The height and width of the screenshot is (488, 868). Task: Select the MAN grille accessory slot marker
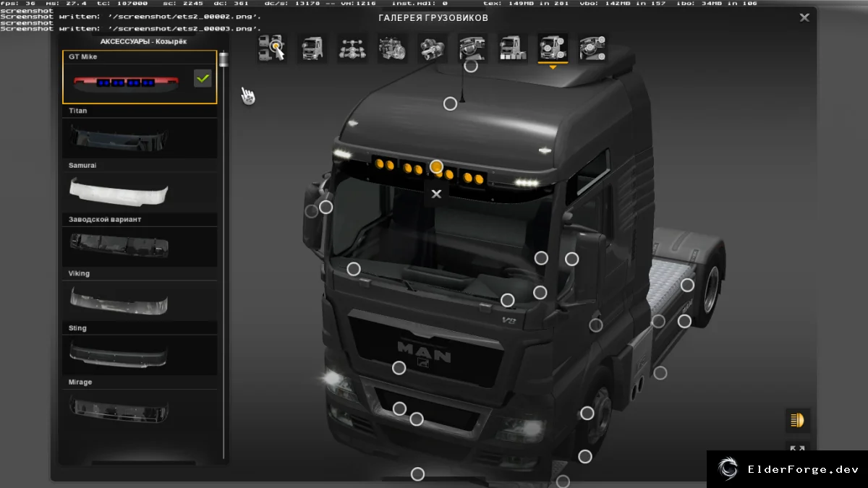[x=399, y=368]
